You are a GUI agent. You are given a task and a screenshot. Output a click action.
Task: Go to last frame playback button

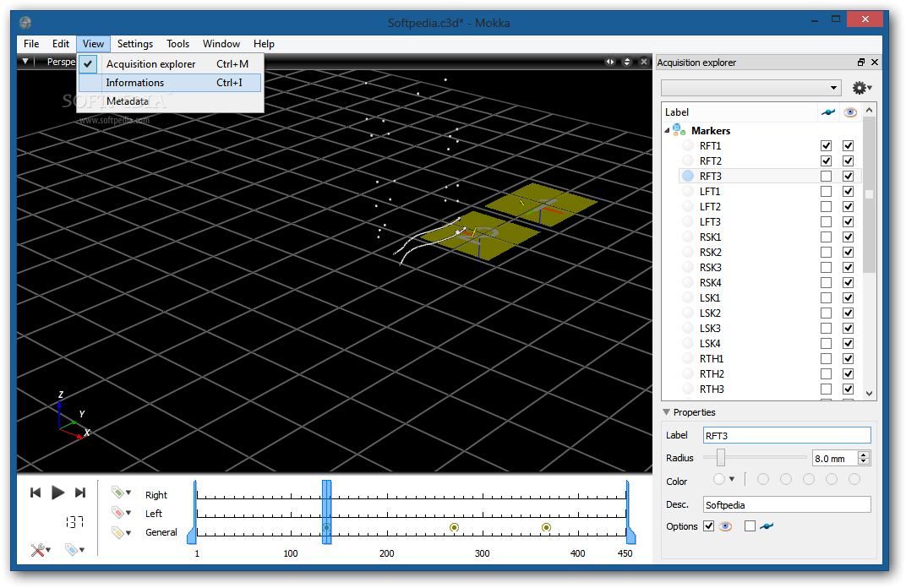click(80, 493)
